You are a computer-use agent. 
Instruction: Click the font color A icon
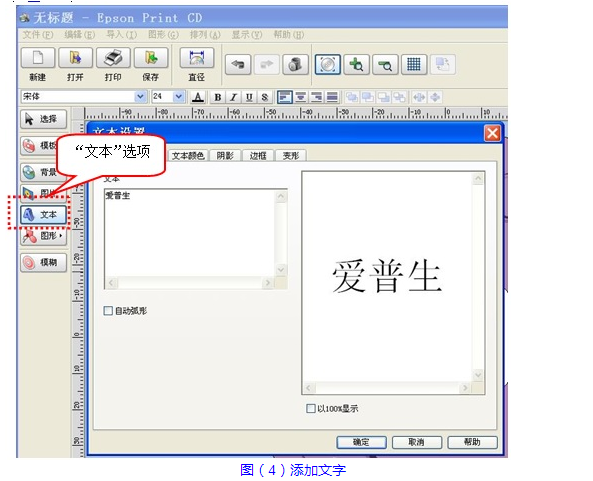[x=198, y=97]
